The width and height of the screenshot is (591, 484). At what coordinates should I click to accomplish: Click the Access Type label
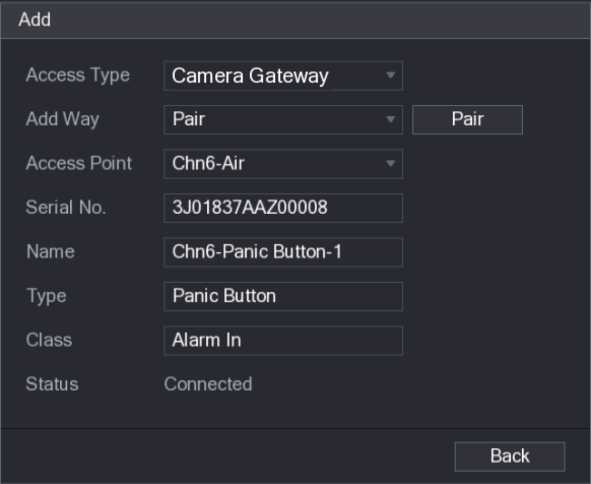(78, 75)
